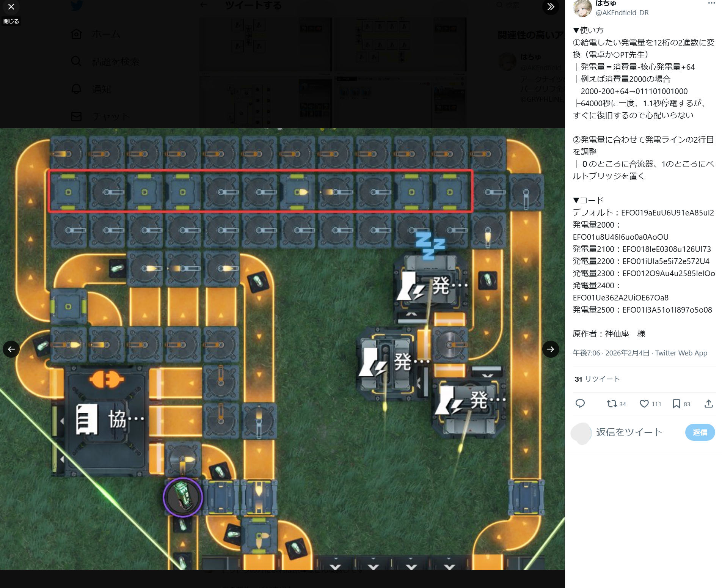Close the image viewer with X button

coord(11,7)
